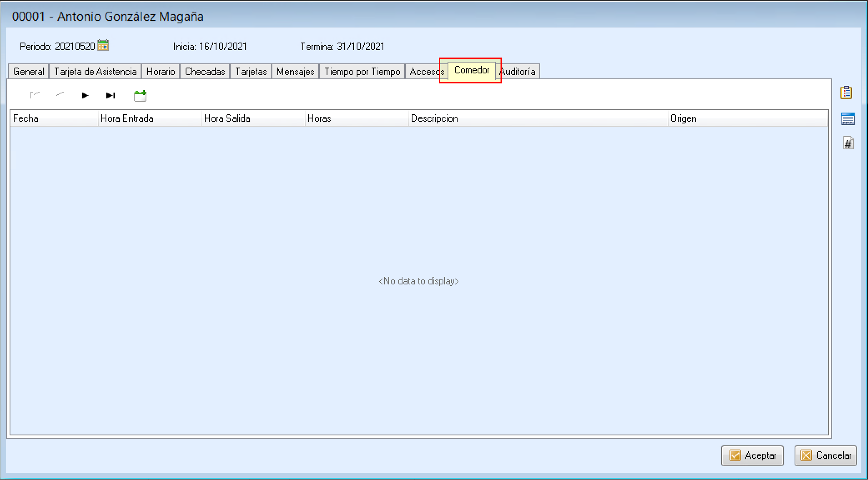Click the clipboard checklist icon
This screenshot has width=868, height=480.
(x=846, y=92)
